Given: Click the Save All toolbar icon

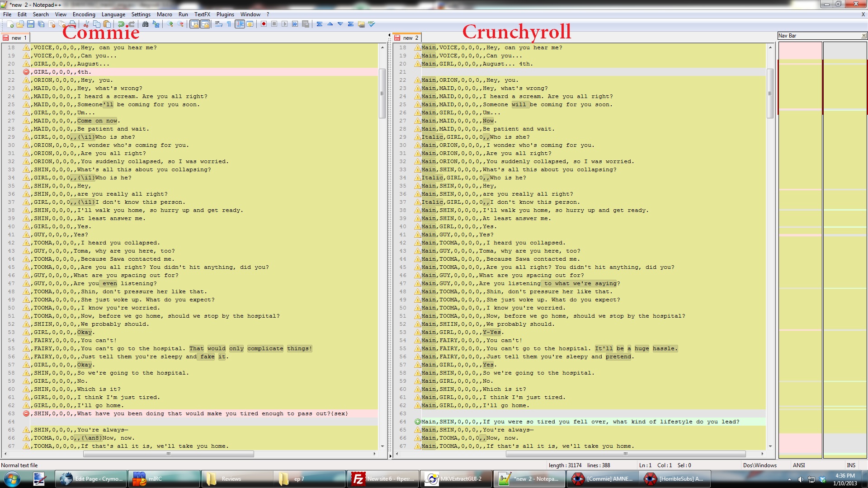Looking at the screenshot, I should click(x=41, y=24).
